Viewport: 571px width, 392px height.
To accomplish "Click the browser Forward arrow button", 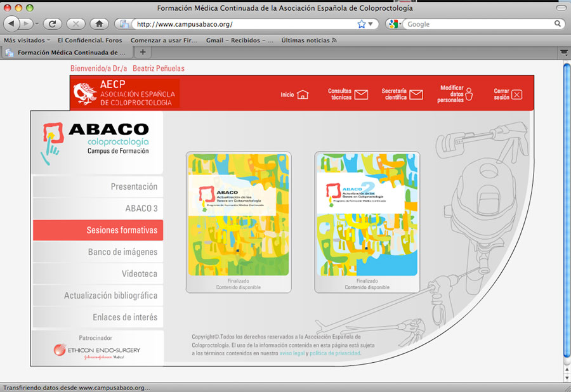I will click(x=26, y=24).
